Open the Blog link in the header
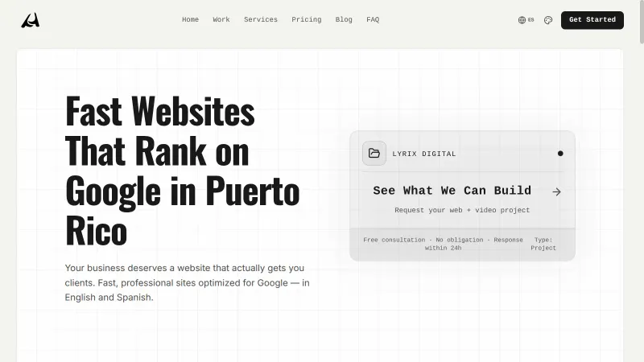644x362 pixels. (x=344, y=20)
